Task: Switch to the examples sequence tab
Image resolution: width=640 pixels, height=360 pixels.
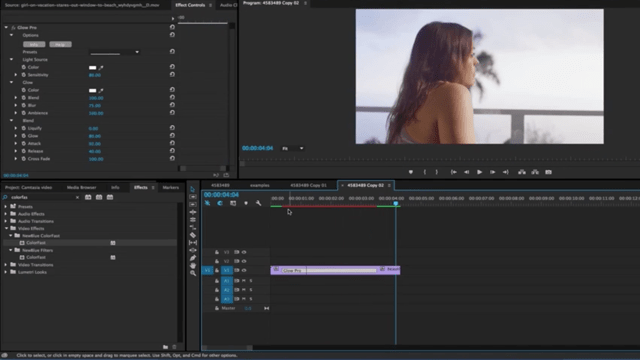Action: (x=260, y=185)
